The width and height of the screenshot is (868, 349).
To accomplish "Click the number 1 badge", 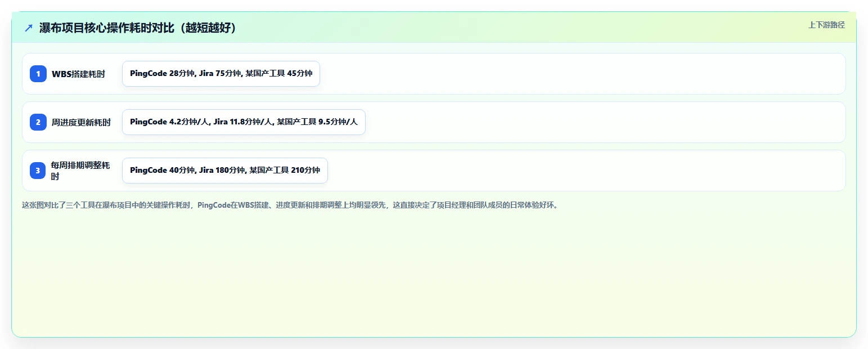I will [x=38, y=74].
